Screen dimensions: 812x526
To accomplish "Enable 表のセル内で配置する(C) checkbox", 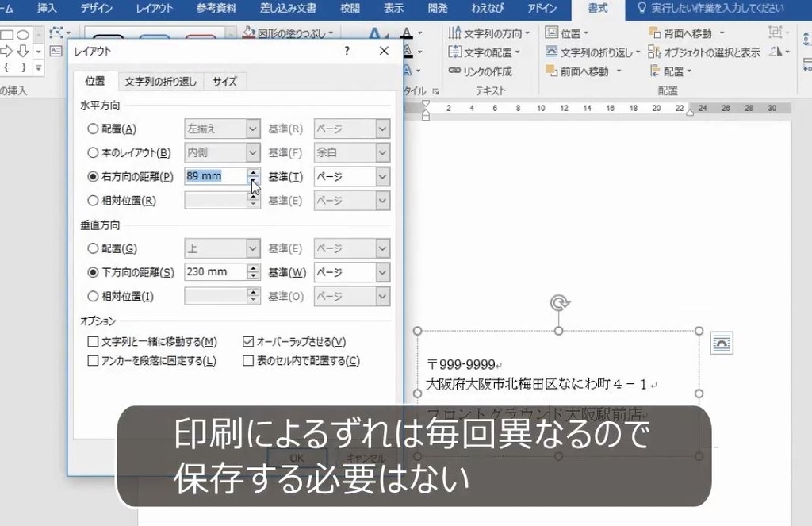I will pyautogui.click(x=248, y=361).
